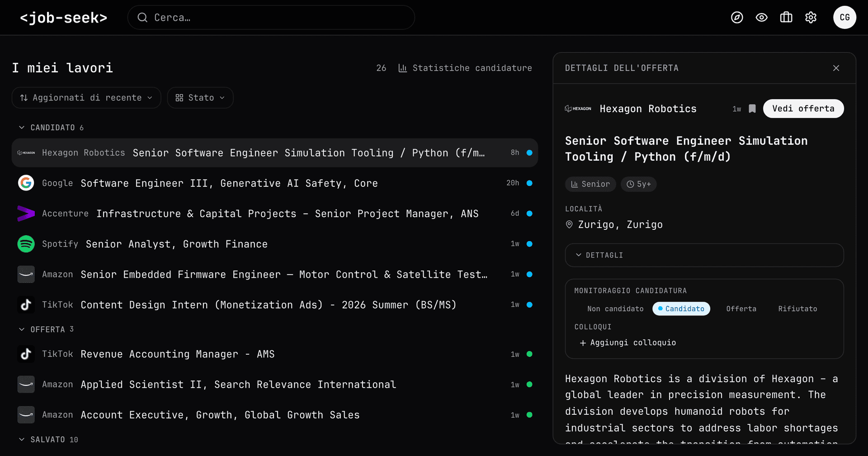
Task: Click the eye watchlist icon in header
Action: (x=762, y=18)
